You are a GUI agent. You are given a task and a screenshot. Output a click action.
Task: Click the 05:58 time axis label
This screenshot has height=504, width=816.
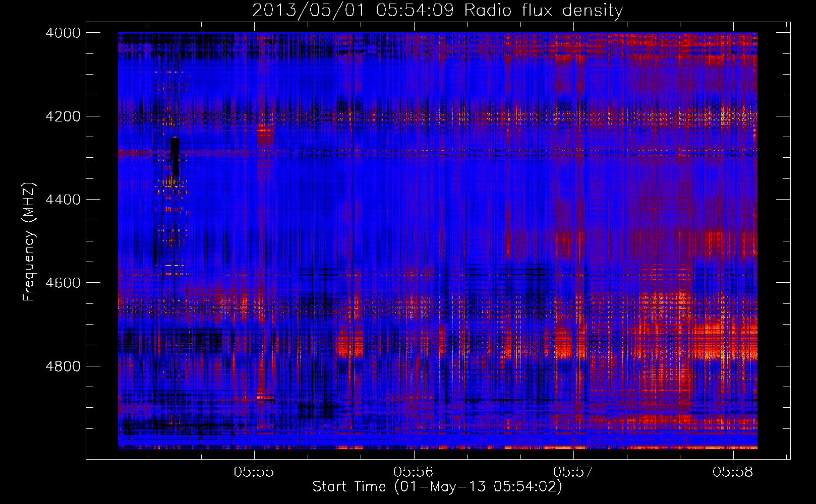coord(733,472)
